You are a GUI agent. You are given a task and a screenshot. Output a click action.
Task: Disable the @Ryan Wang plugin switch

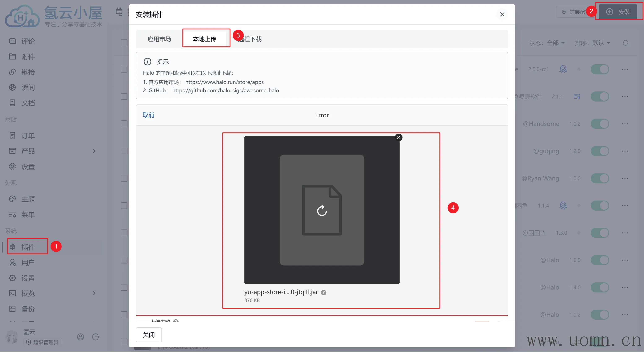point(600,178)
